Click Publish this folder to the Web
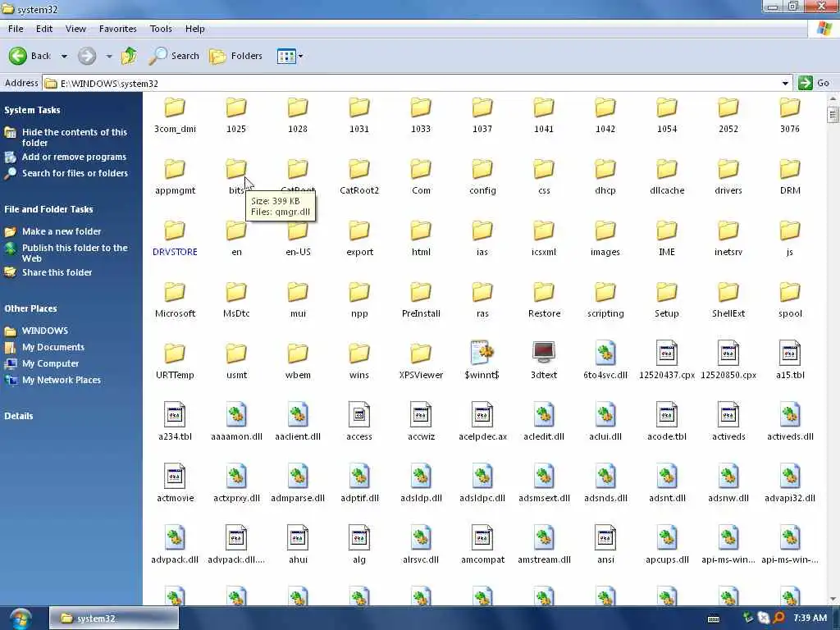The height and width of the screenshot is (630, 840). click(75, 253)
